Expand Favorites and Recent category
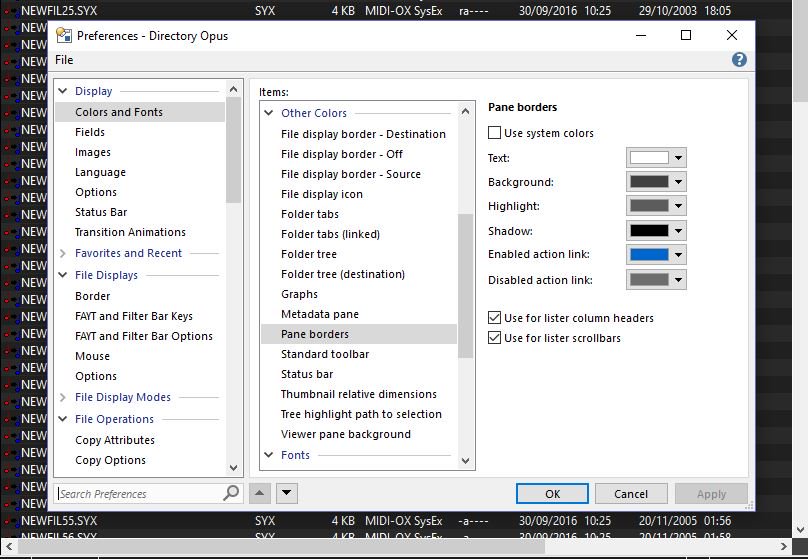This screenshot has width=808, height=559. pos(63,253)
